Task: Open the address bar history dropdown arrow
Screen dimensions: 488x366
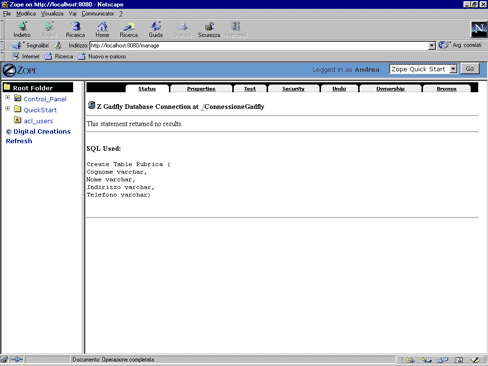Action: pos(432,45)
